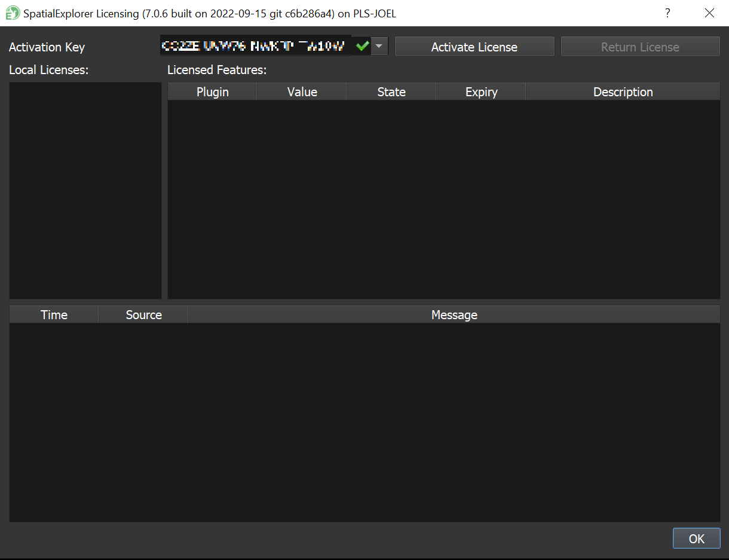Click the Time column header

coord(54,314)
